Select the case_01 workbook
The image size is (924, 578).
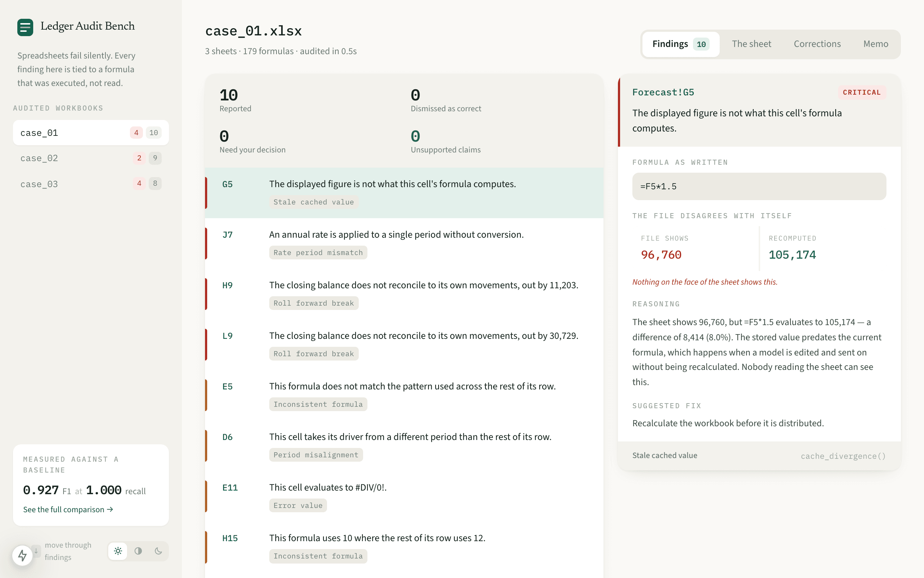[x=91, y=133]
